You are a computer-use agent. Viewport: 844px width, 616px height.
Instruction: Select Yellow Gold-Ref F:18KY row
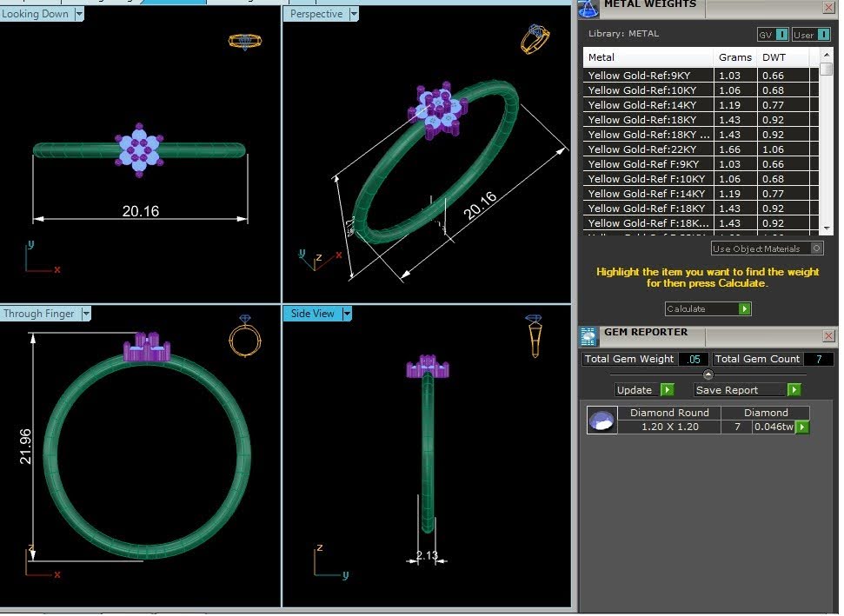[x=701, y=209]
